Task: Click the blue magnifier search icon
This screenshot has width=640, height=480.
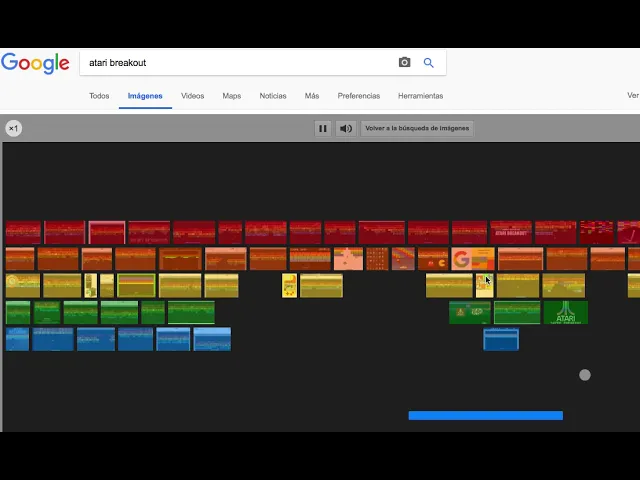Action: point(428,63)
